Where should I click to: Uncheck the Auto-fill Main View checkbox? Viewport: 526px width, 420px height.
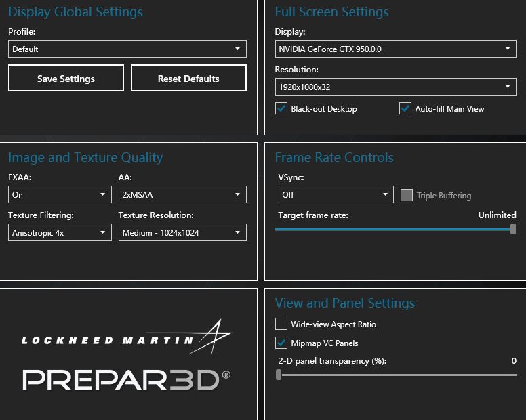click(405, 108)
